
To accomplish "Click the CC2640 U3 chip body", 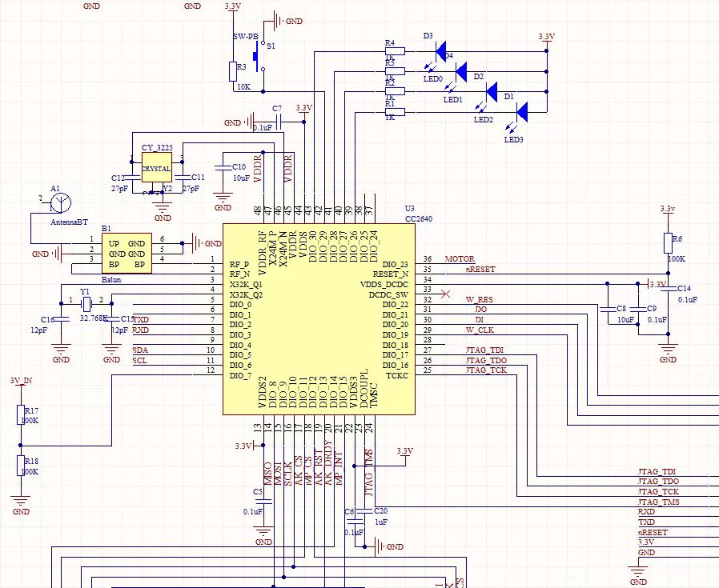I will (319, 318).
